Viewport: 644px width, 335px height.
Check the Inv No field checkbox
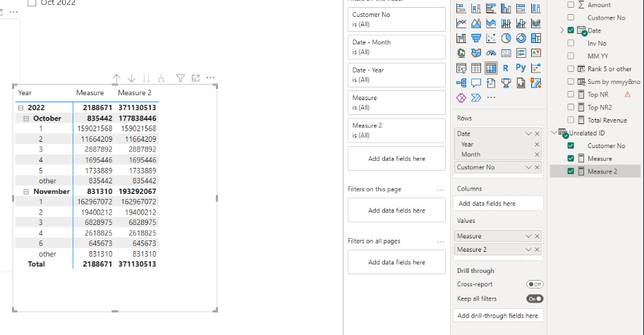[571, 43]
